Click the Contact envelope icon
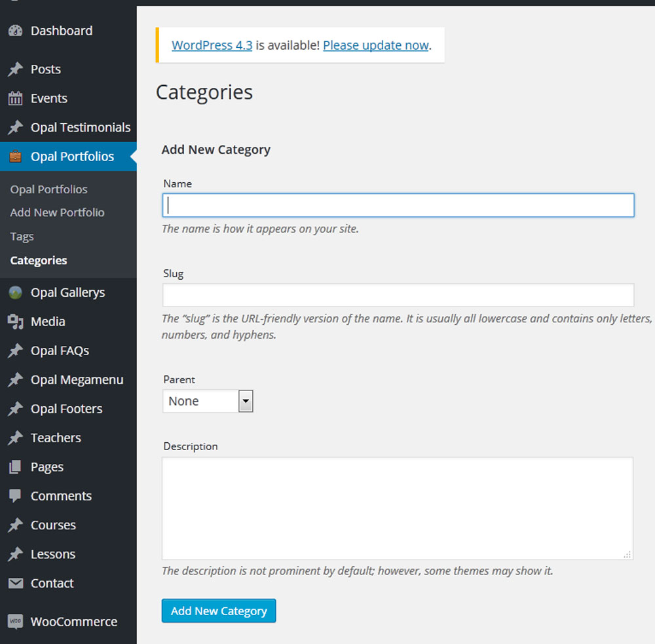This screenshot has height=644, width=655. 15,583
